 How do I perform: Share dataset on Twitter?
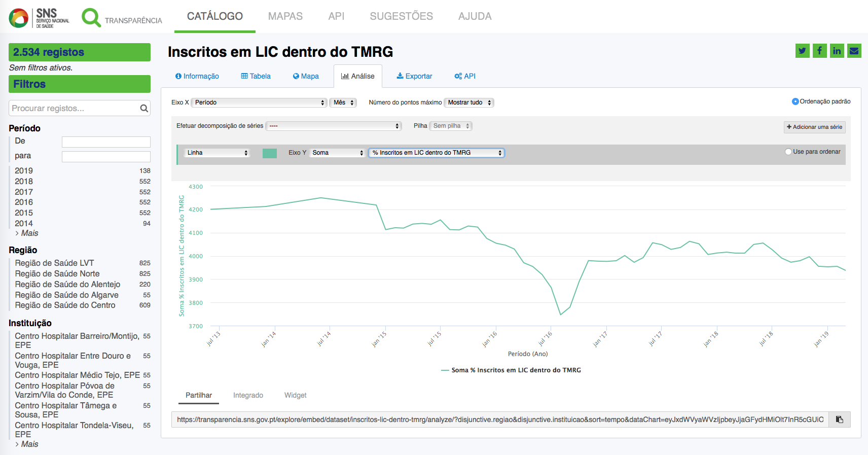(x=802, y=51)
